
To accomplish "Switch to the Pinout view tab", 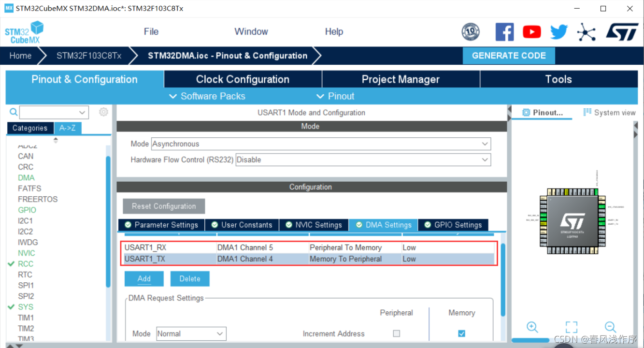I will tap(543, 113).
